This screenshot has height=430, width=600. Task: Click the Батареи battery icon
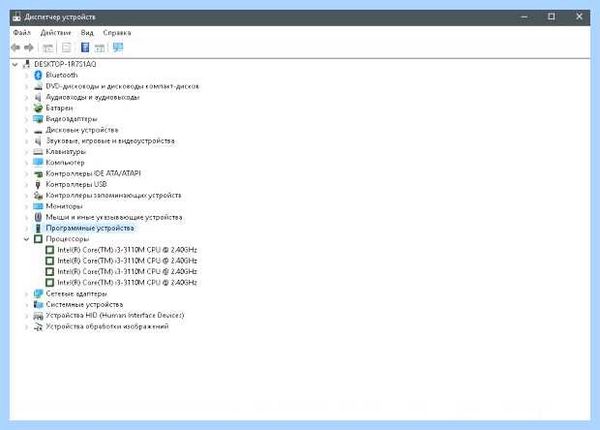coord(38,108)
